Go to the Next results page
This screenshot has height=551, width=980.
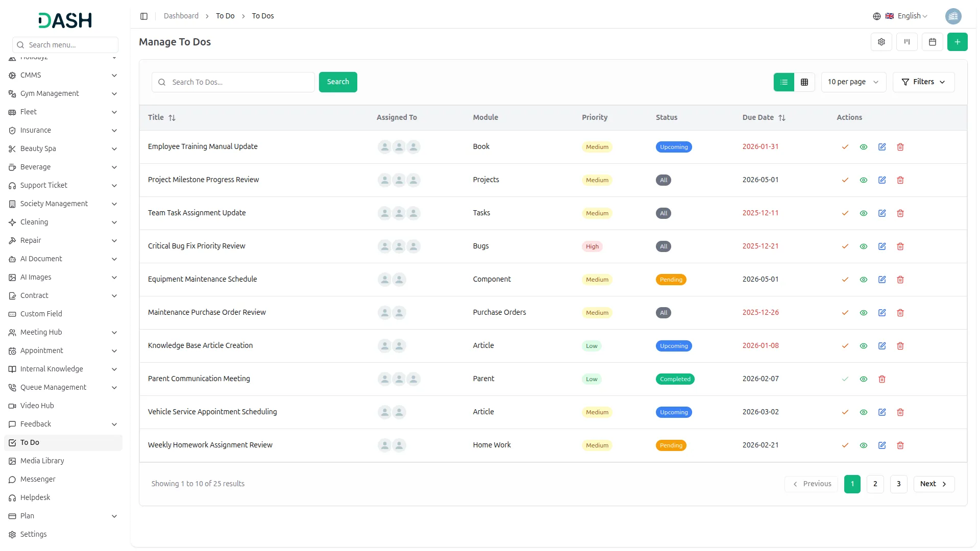(x=933, y=484)
